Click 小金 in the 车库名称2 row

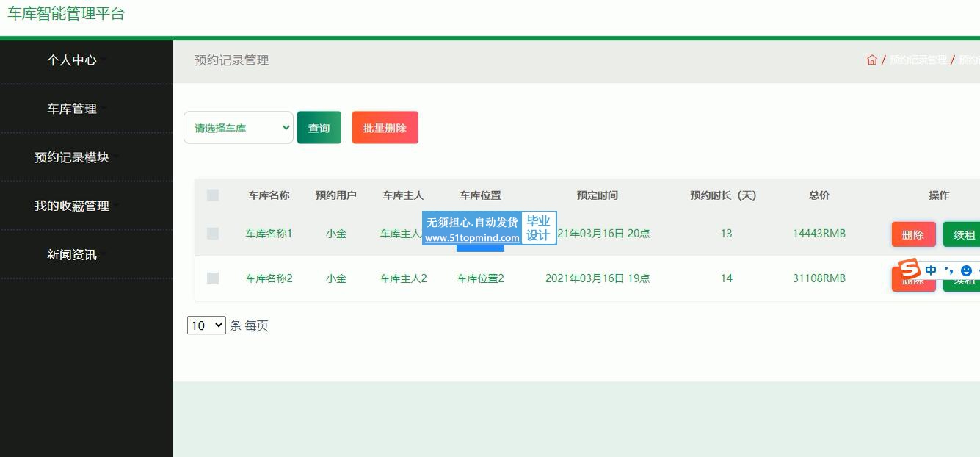pos(336,278)
